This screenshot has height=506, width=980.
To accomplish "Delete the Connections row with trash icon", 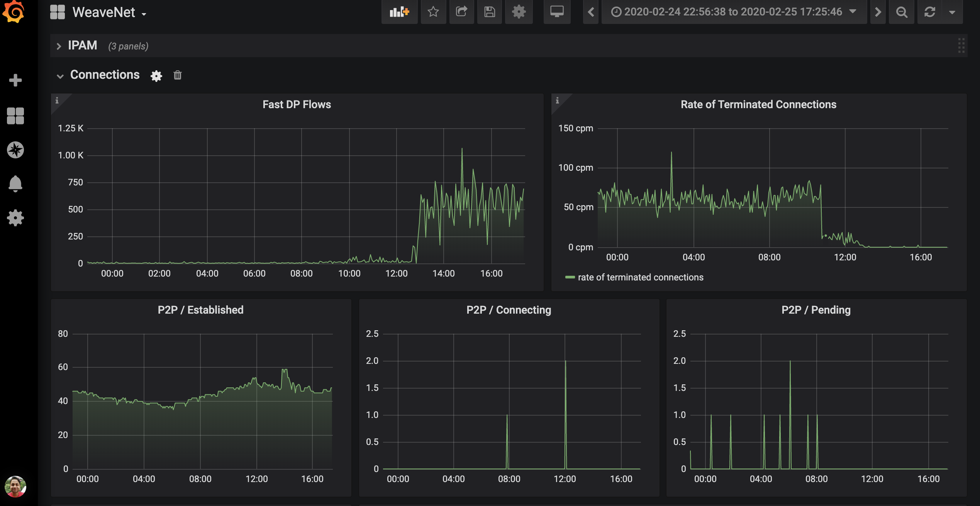I will [x=178, y=75].
